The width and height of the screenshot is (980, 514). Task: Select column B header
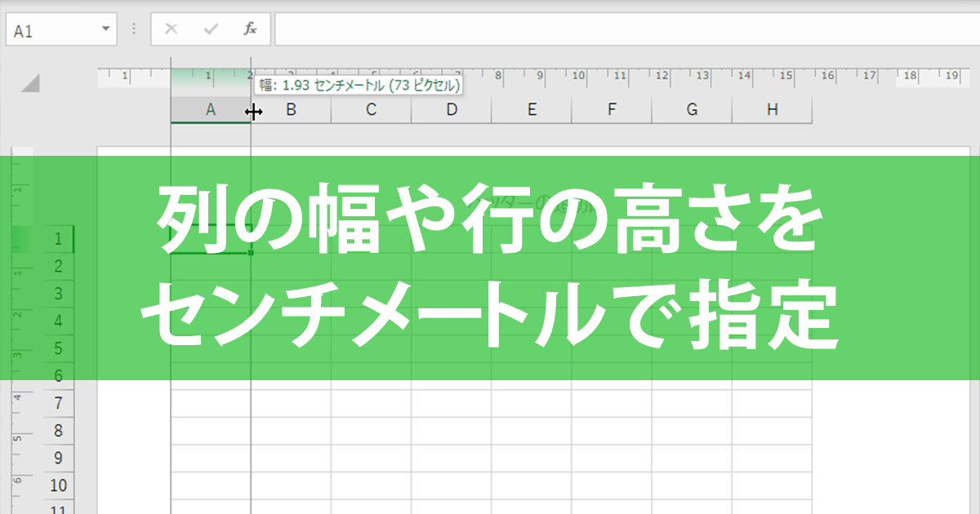click(x=291, y=110)
